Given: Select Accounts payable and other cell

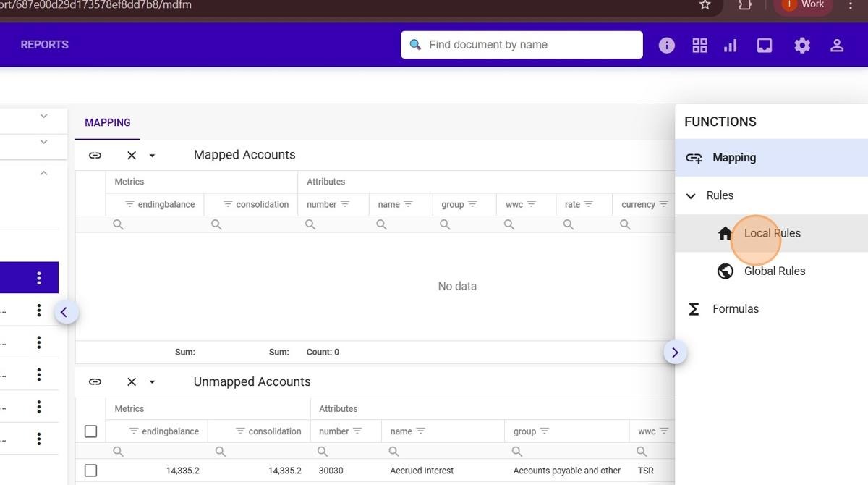Looking at the screenshot, I should tap(567, 471).
